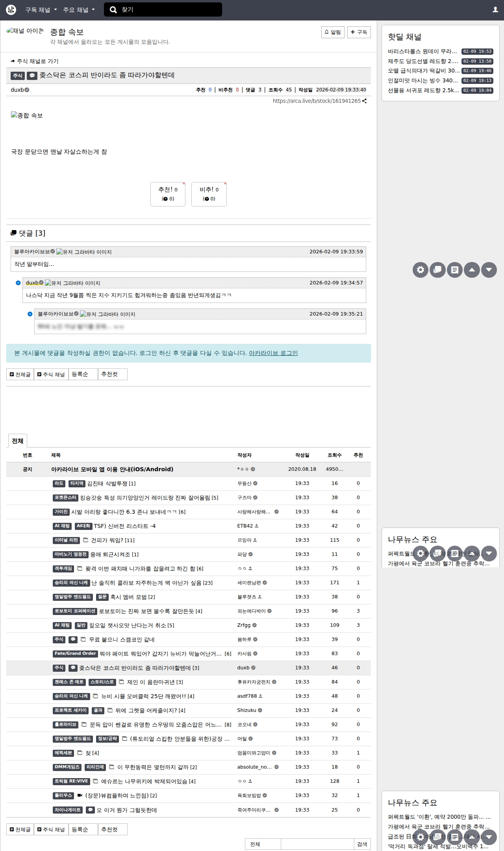Image resolution: width=504 pixels, height=851 pixels.
Task: Click the arca.live site logo
Action: [11, 10]
